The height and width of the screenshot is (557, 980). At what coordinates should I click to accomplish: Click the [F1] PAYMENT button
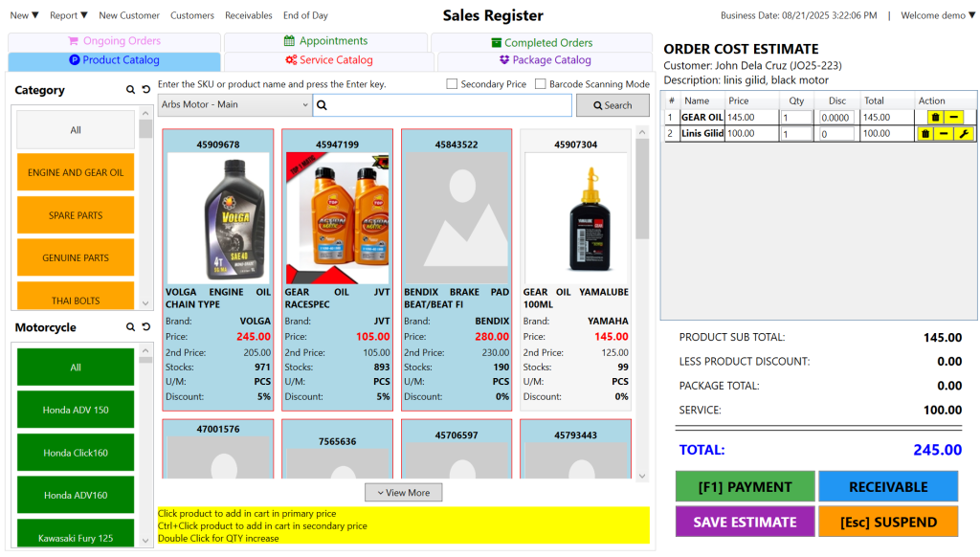(x=745, y=487)
